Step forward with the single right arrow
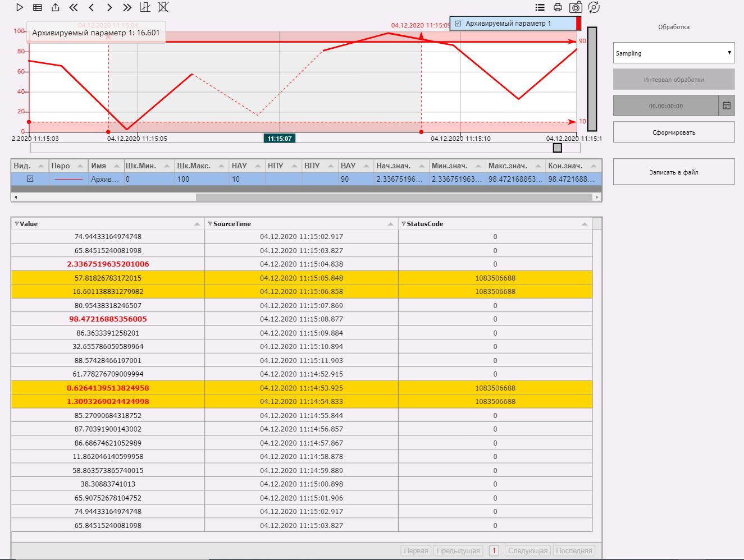 [x=109, y=7]
